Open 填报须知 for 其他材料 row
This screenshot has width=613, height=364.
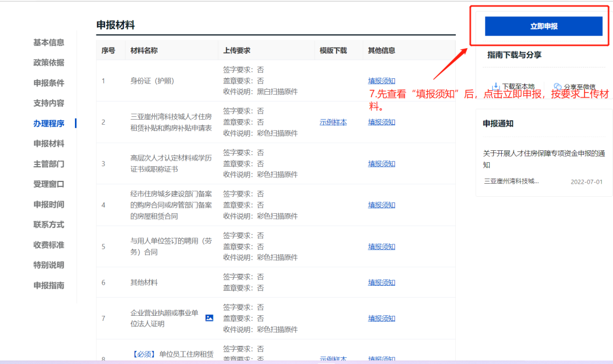[381, 282]
